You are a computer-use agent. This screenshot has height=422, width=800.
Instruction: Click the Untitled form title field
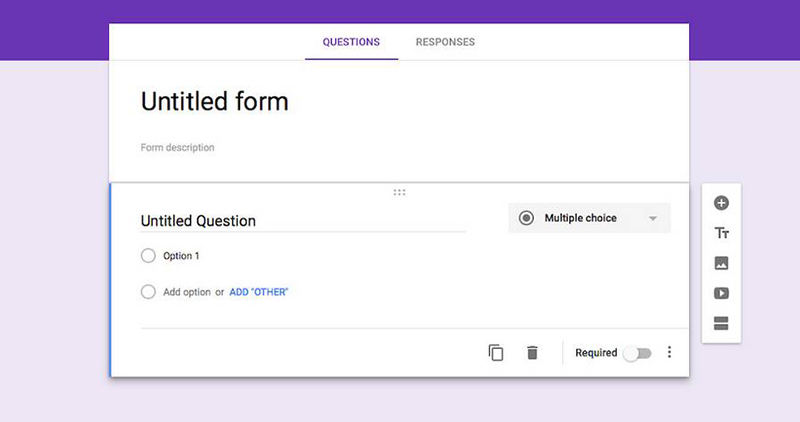[x=215, y=101]
